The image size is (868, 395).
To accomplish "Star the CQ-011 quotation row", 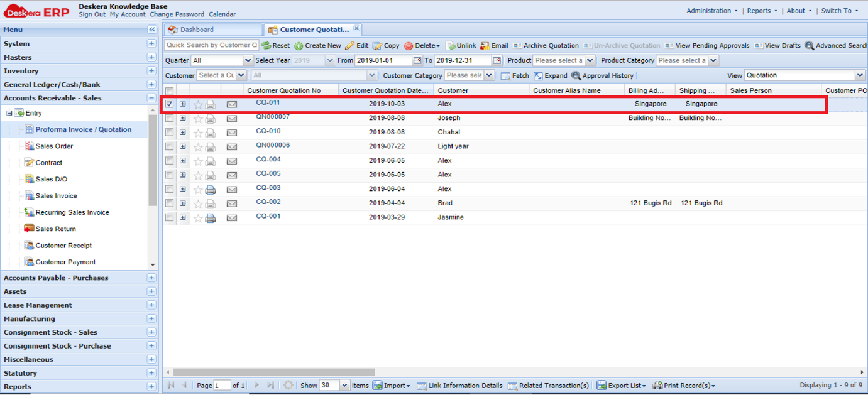I will 198,104.
